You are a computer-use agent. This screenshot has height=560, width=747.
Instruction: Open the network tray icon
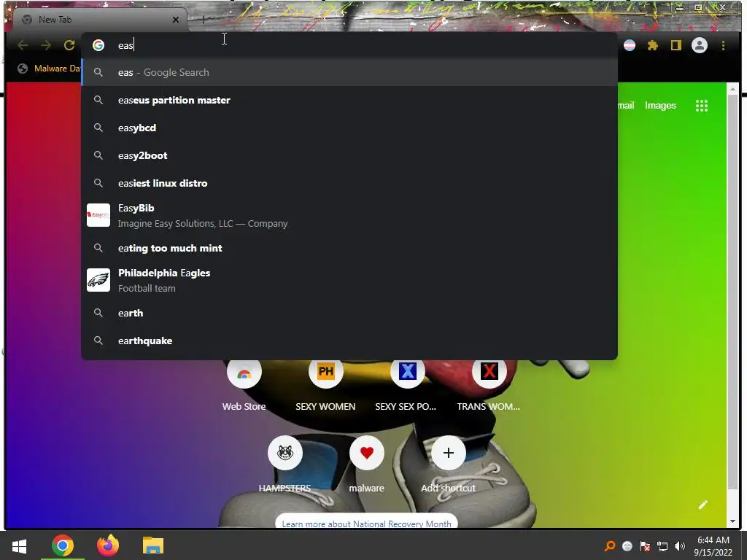tap(662, 546)
